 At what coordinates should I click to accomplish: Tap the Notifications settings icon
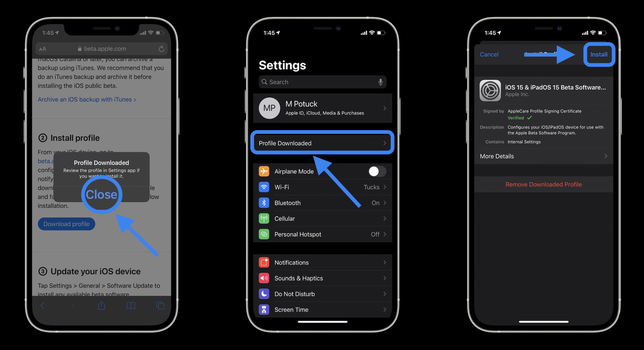pos(265,262)
